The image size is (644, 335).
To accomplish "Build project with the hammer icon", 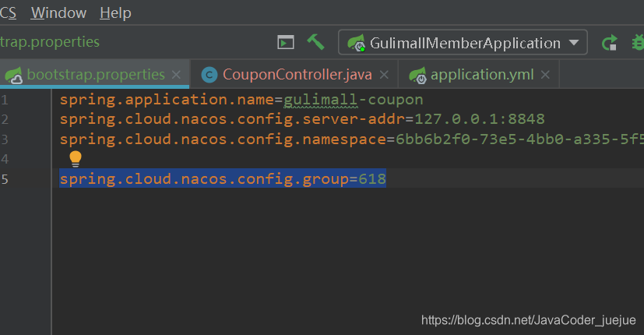I will click(x=315, y=42).
